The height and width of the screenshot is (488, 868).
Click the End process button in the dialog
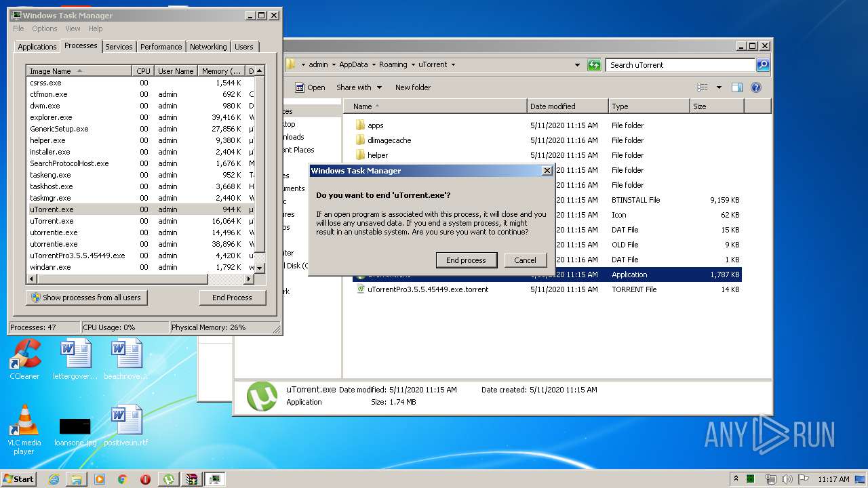tap(466, 260)
